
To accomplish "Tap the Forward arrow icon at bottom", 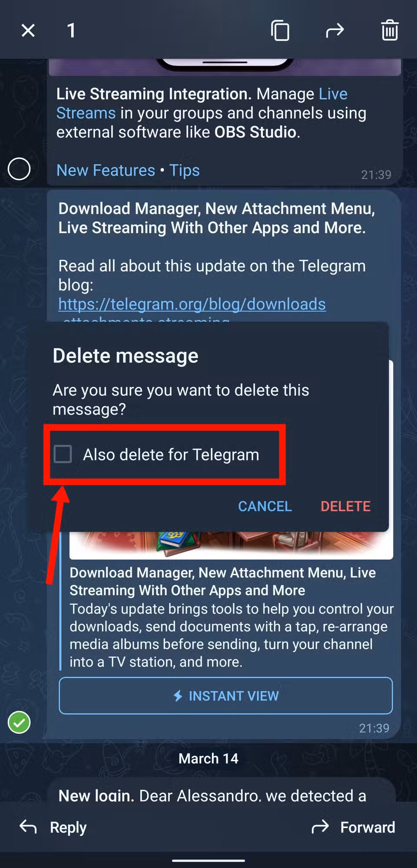I will [321, 827].
